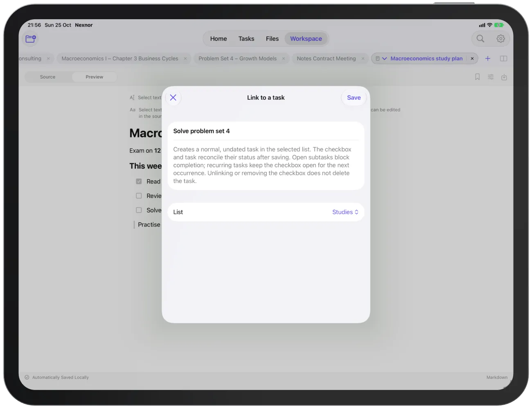The width and height of the screenshot is (532, 408).
Task: Expand the study plan tab chevron menu
Action: coord(384,58)
